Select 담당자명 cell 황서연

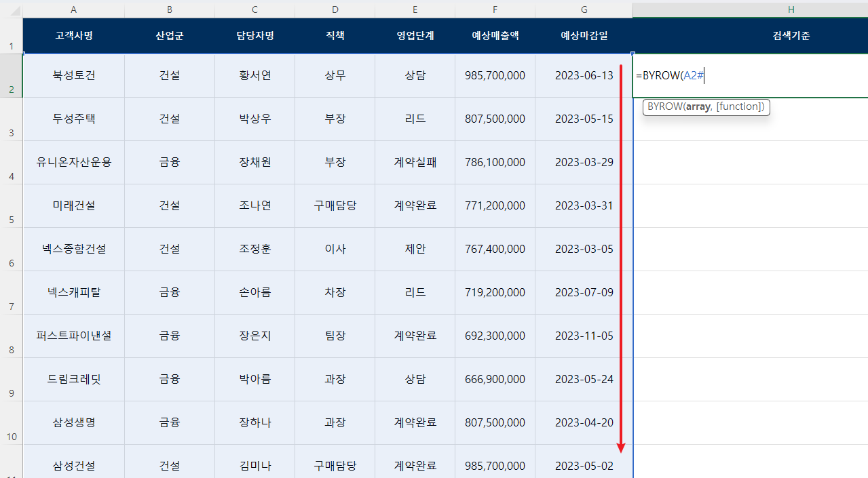254,75
